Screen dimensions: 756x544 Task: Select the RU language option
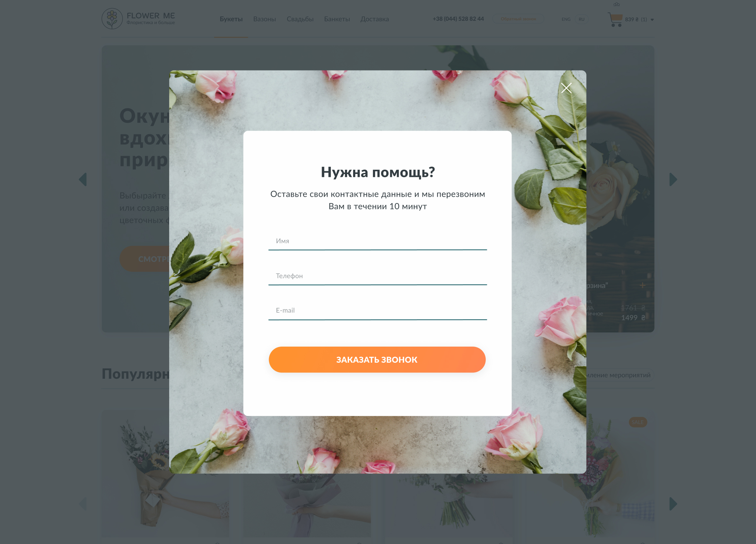click(581, 19)
